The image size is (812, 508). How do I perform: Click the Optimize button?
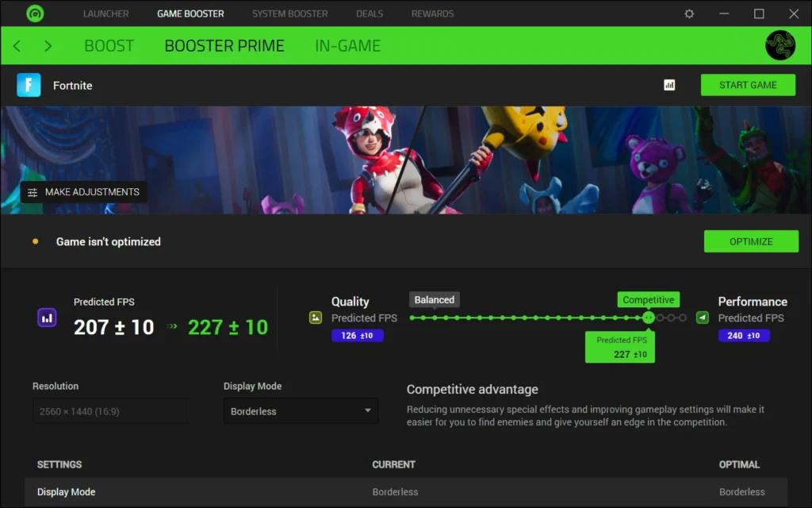pyautogui.click(x=751, y=241)
